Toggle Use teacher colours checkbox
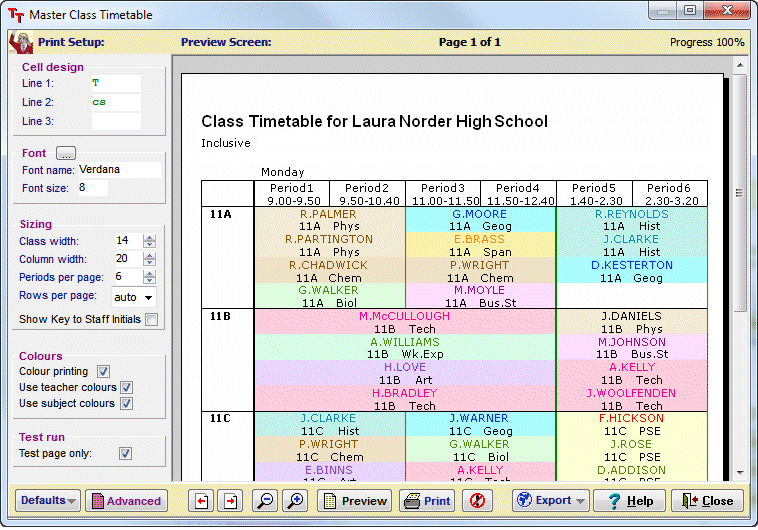This screenshot has height=530, width=758. click(127, 387)
